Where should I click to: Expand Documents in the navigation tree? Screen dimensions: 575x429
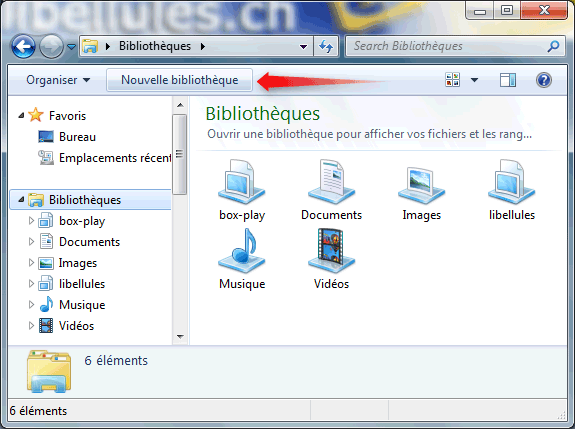pos(31,242)
